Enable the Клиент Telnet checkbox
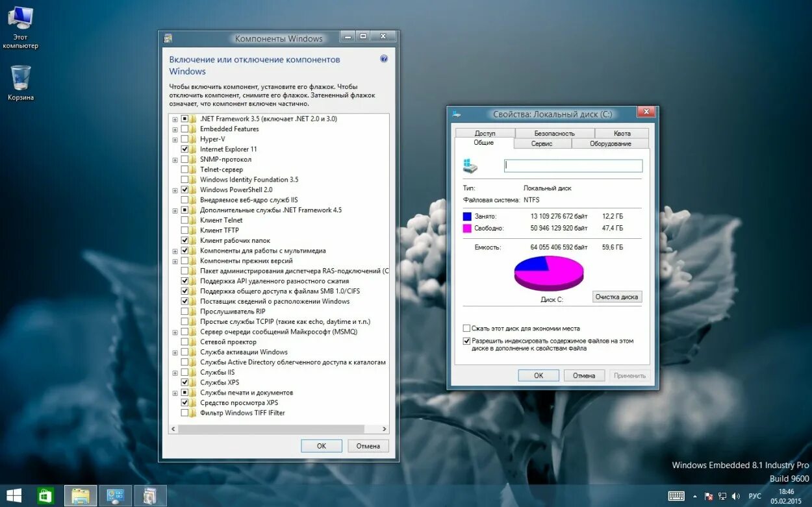Screen dimensions: 812x507 (x=184, y=220)
